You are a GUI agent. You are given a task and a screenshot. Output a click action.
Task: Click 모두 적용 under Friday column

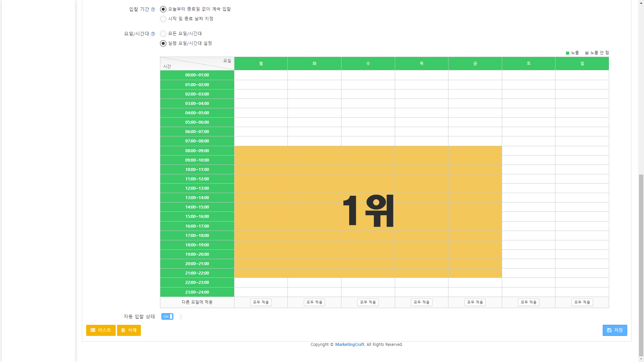[475, 302]
